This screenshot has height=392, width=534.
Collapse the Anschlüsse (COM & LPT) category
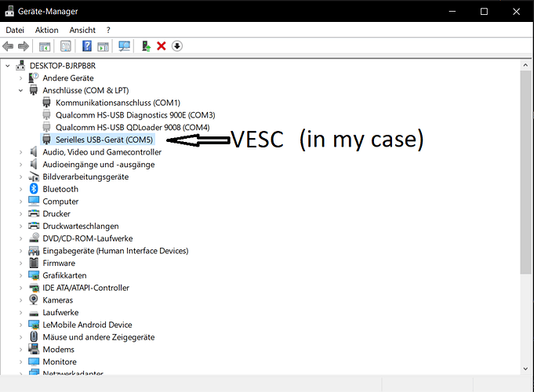point(20,91)
